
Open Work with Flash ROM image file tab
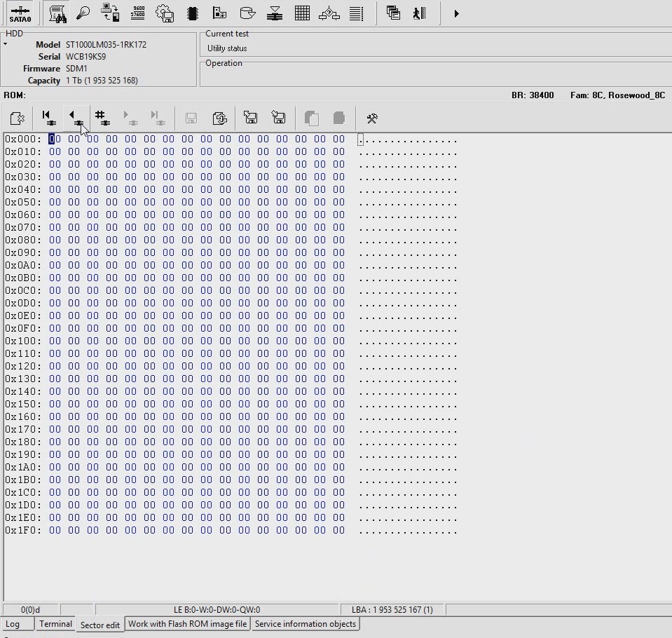(x=187, y=624)
